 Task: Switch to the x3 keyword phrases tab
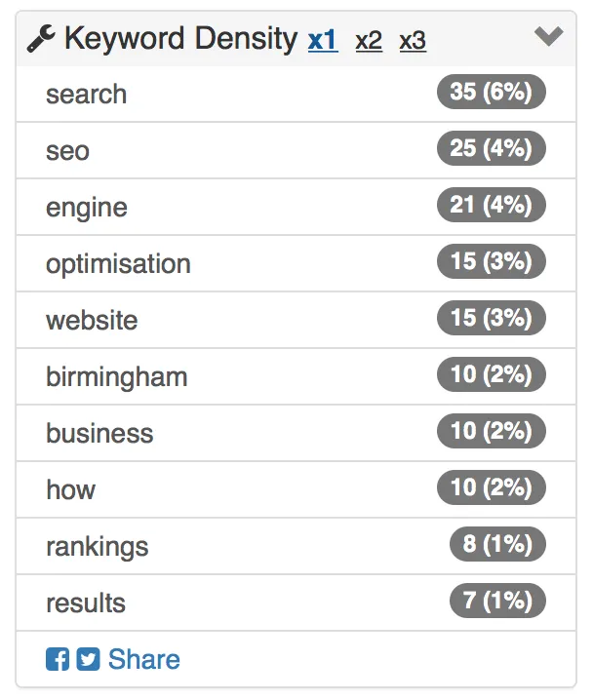413,41
